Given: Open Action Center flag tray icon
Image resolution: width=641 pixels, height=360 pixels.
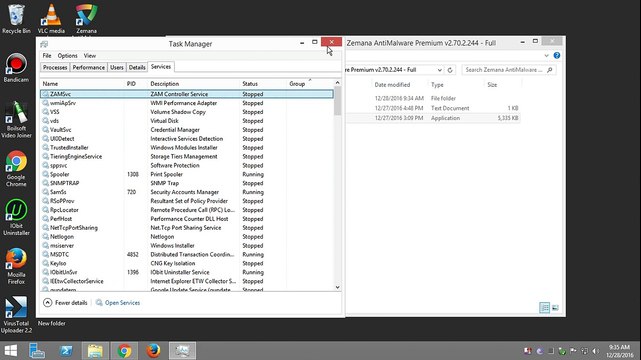Looking at the screenshot, I should 573,351.
